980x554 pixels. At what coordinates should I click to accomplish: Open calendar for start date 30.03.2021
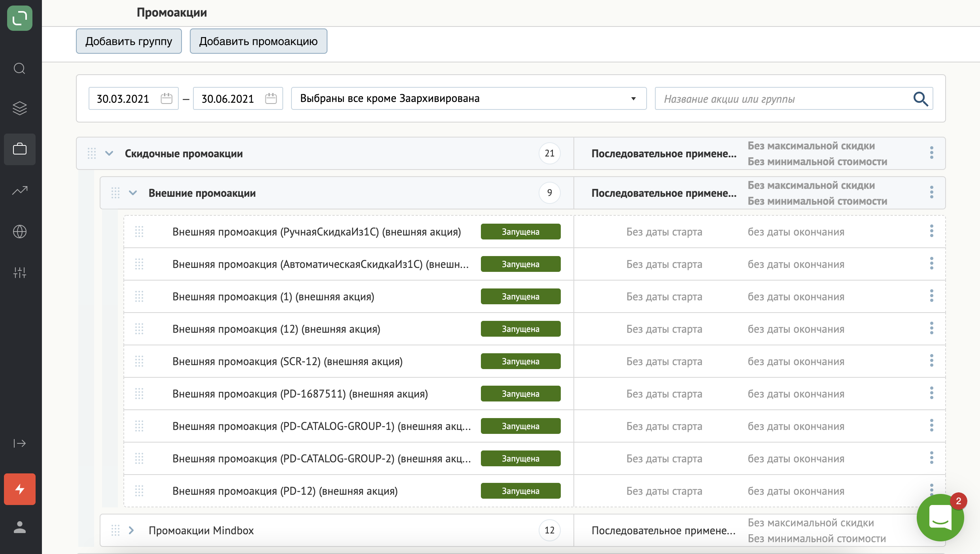pyautogui.click(x=166, y=98)
